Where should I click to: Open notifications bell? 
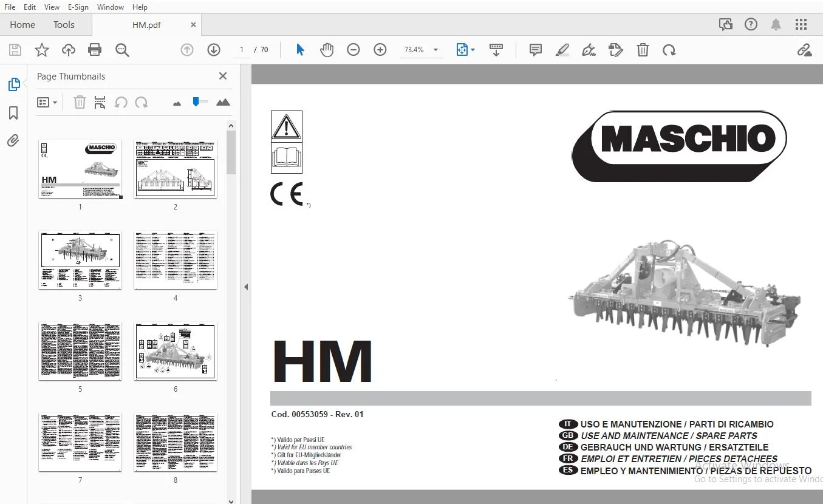point(776,25)
